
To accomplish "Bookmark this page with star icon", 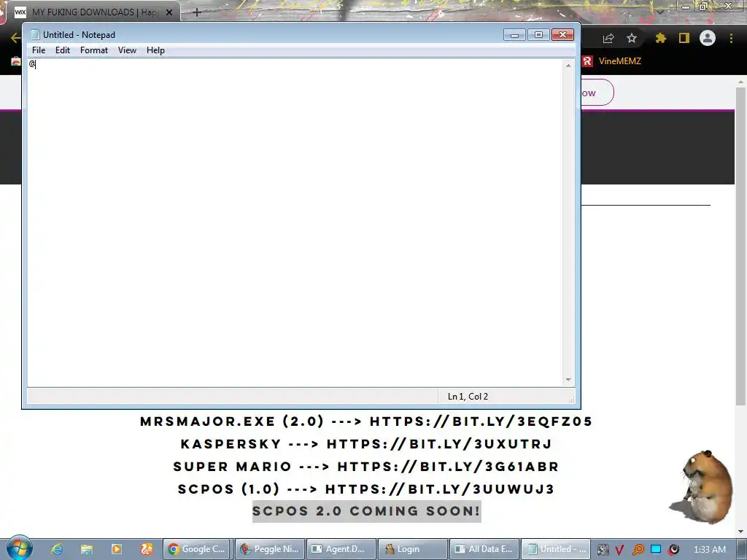I will click(632, 38).
